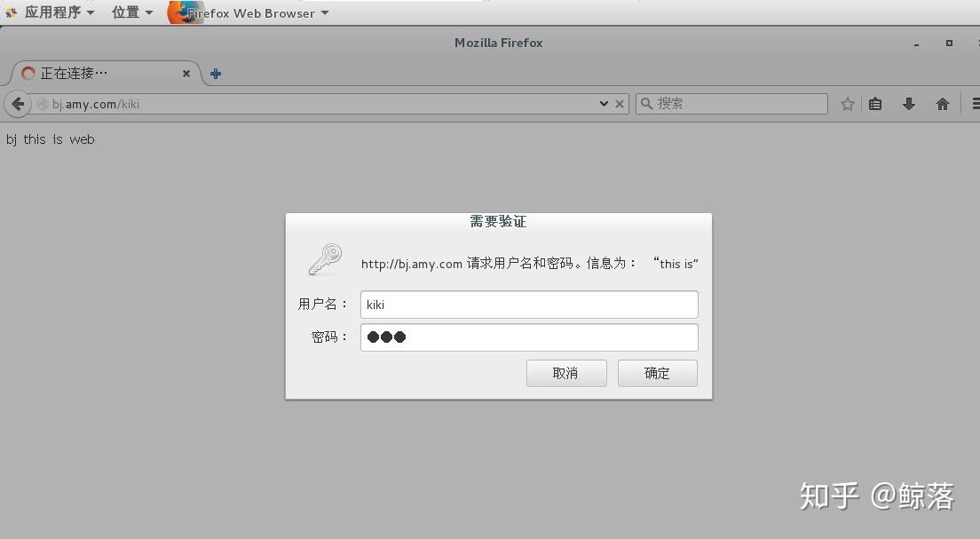Click the 密码 password field
980x539 pixels.
pos(529,337)
